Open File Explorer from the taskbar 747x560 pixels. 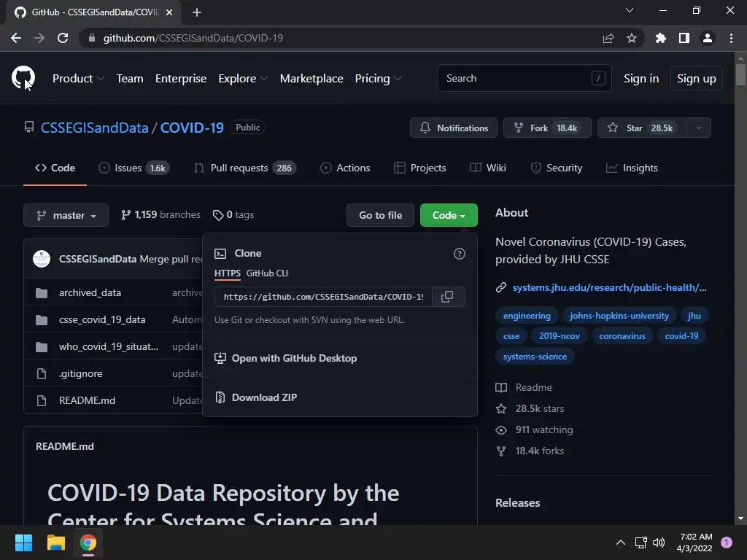pos(55,542)
